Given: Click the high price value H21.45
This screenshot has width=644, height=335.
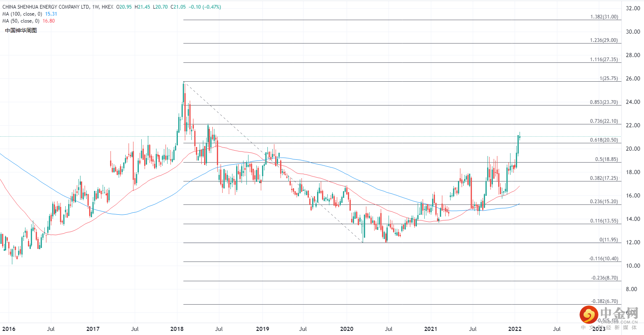Looking at the screenshot, I should click(x=142, y=7).
